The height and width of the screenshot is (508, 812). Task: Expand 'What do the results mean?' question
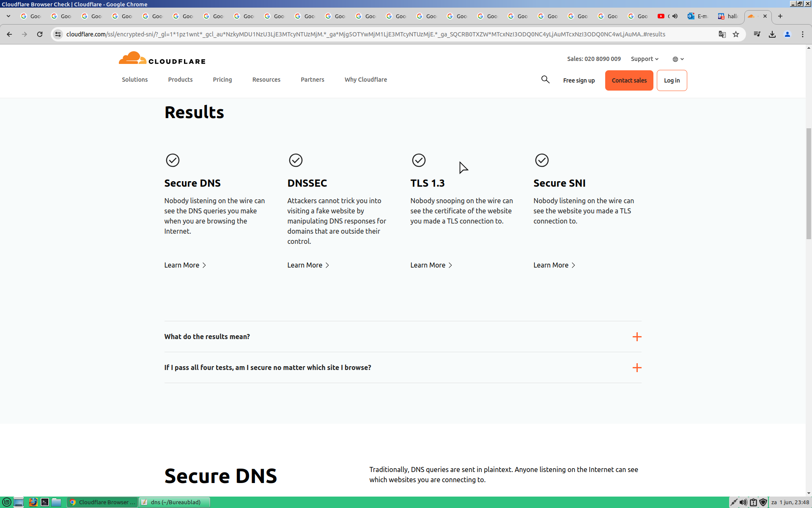pos(403,337)
